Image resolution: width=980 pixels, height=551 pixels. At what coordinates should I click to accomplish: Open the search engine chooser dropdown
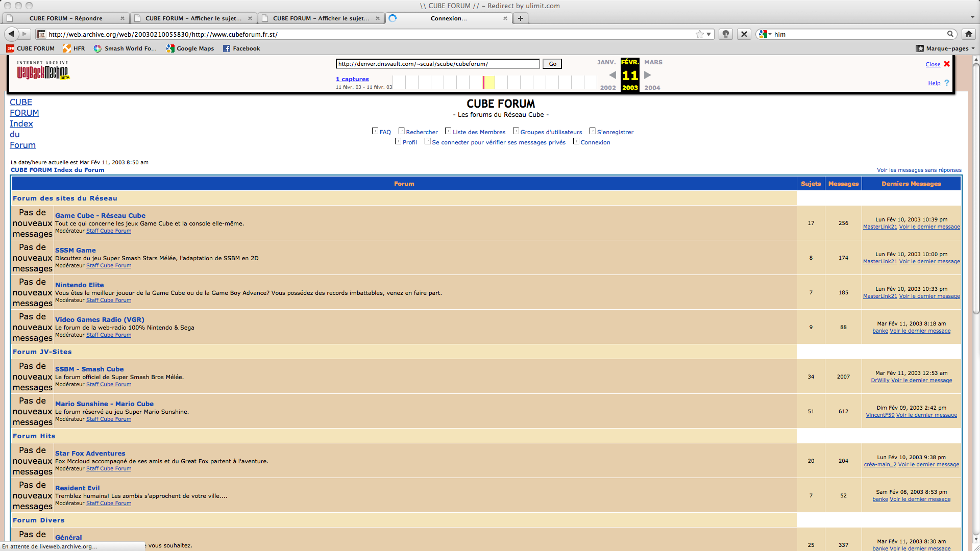coord(770,34)
